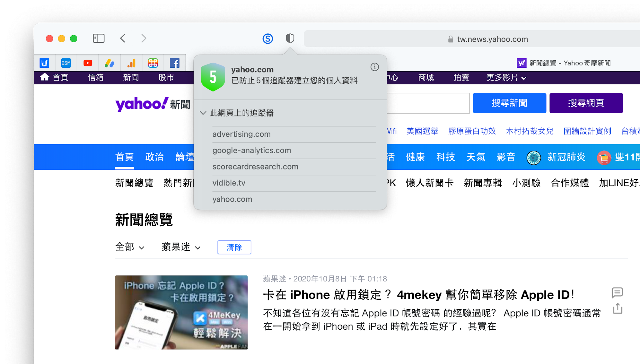Image resolution: width=640 pixels, height=364 pixels.
Task: Open the YouTube favorites bookmark icon
Action: (x=88, y=63)
